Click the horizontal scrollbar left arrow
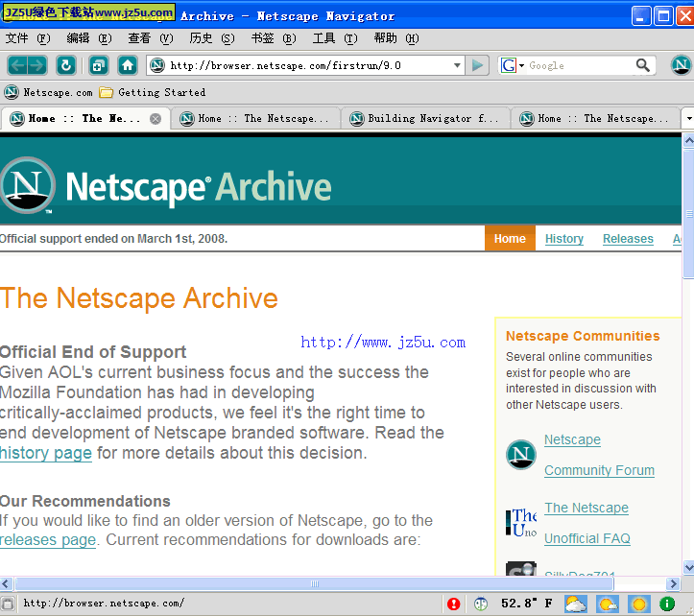 pyautogui.click(x=6, y=584)
